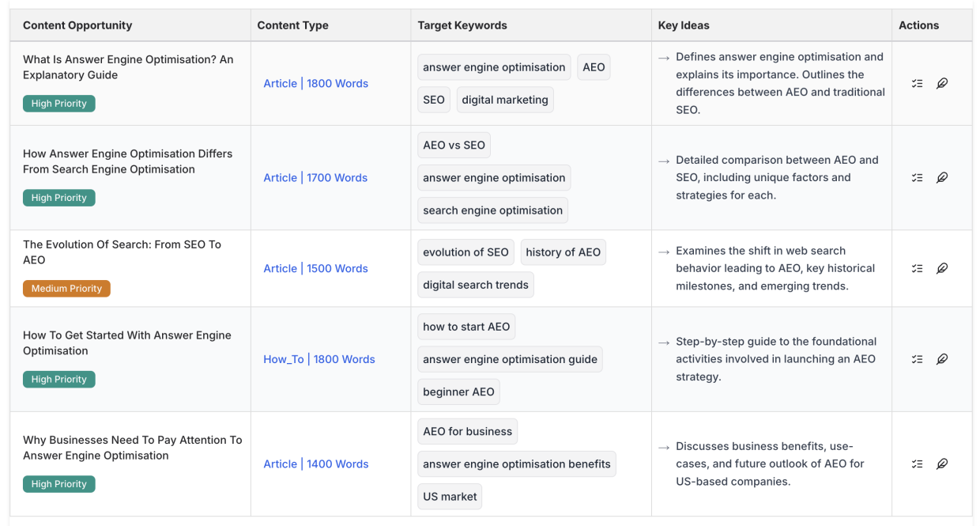980x526 pixels.
Task: Open the 'How_To | 1800 Words' link
Action: 318,359
